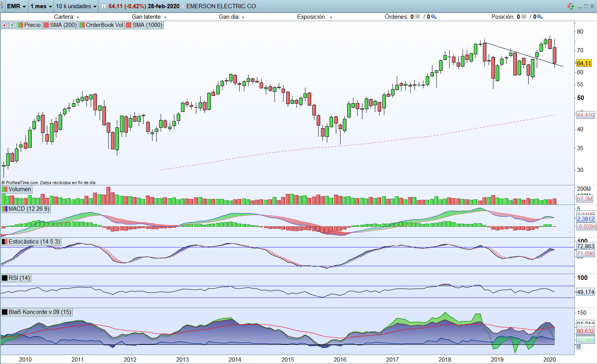Viewport: 597px width, 364px height.
Task: Click the 2020 label on the time axis
Action: click(x=550, y=360)
